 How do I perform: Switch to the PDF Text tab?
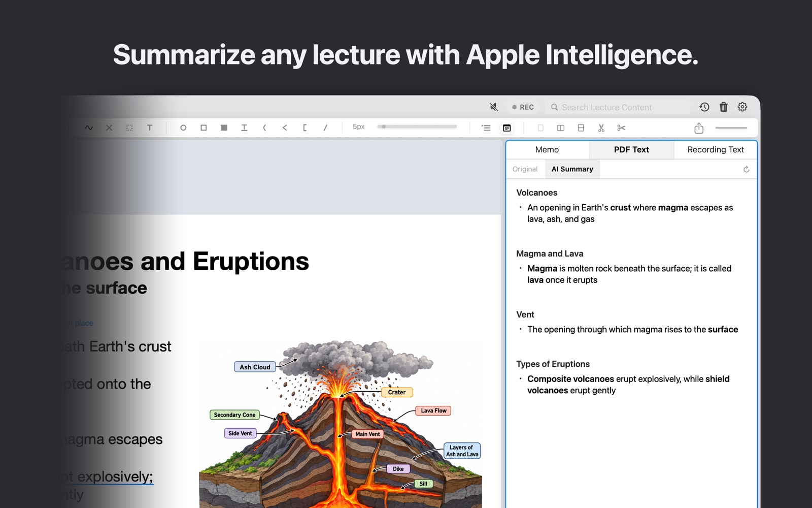coord(631,149)
